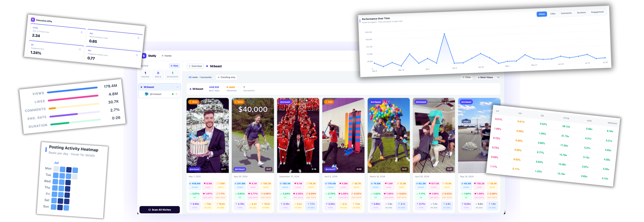Click the 5.09x VTFR stat on first reel
Viewport: 644px width, 222px height.
coord(195,206)
